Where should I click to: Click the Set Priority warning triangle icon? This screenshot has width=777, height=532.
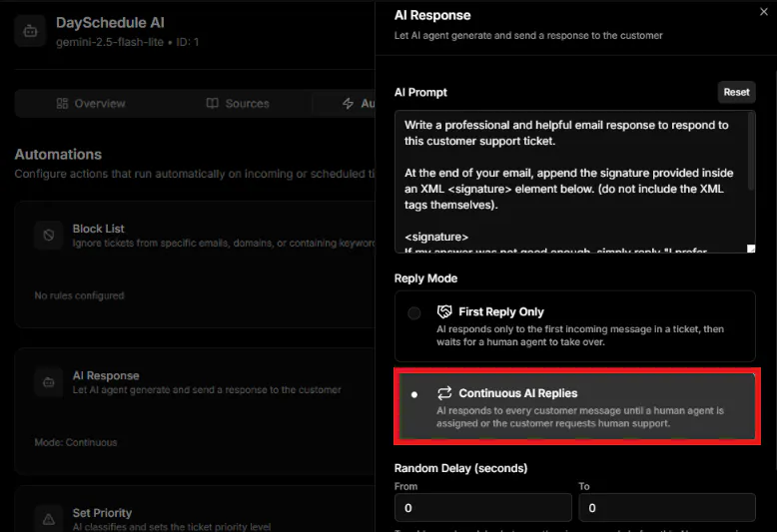[x=49, y=519]
